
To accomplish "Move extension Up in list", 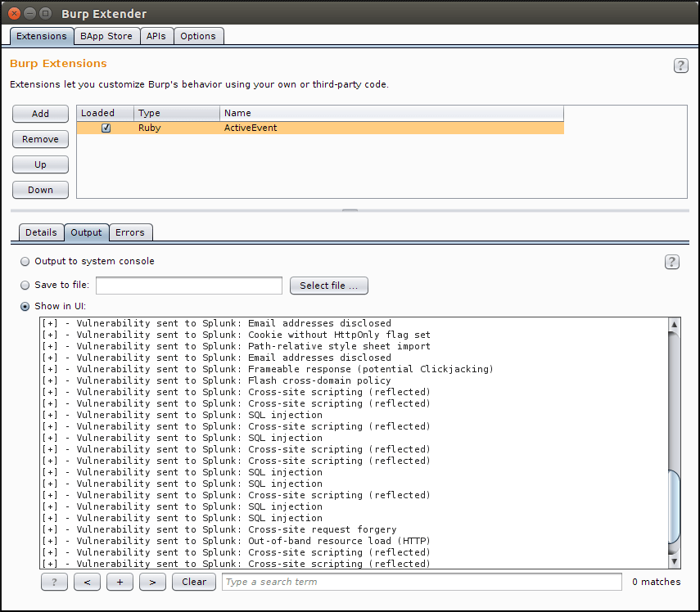I will pyautogui.click(x=41, y=164).
